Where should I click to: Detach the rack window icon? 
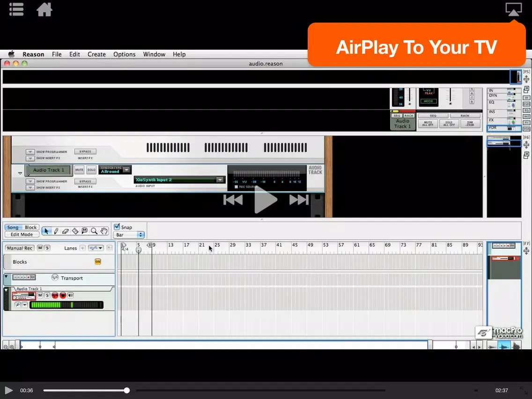click(x=526, y=155)
